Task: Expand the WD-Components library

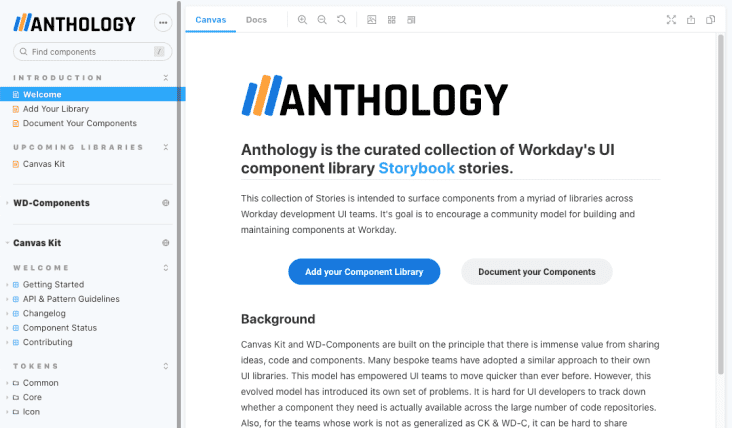Action: [51, 203]
